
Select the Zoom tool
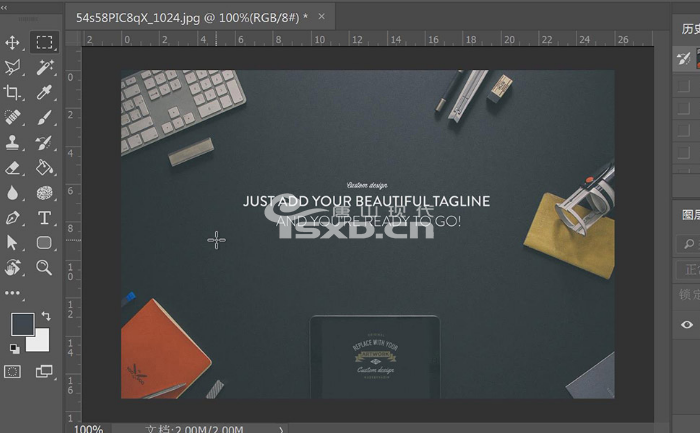click(x=44, y=268)
